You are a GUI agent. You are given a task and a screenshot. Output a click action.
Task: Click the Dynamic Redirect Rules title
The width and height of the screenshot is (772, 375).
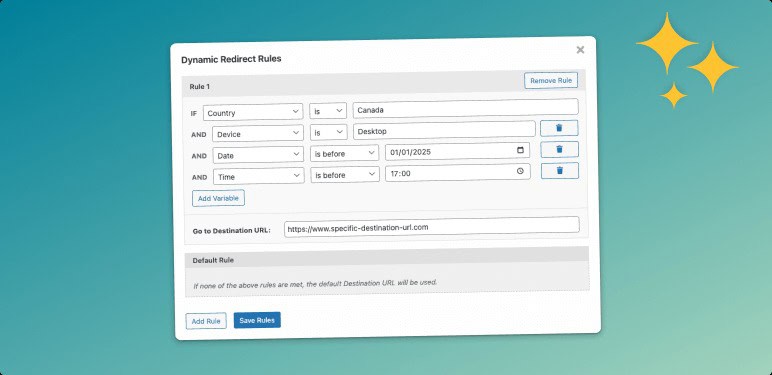tap(231, 59)
